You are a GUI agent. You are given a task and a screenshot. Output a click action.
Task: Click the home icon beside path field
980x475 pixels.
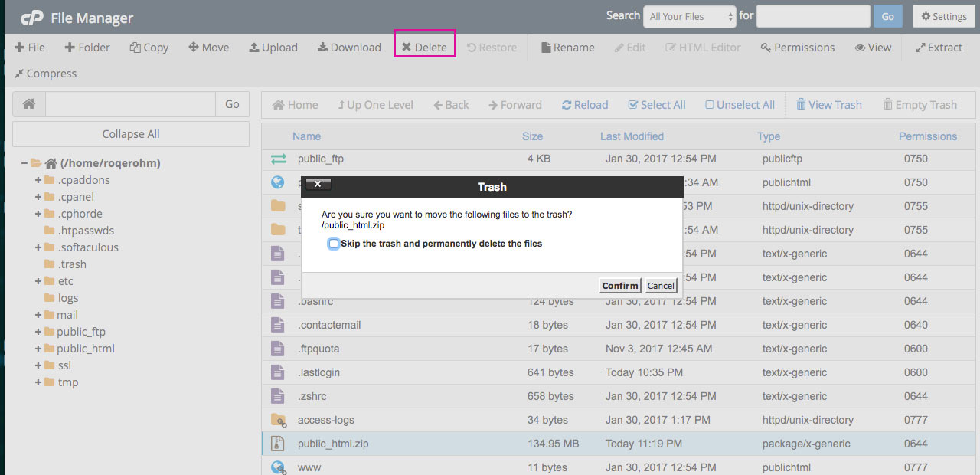(29, 104)
